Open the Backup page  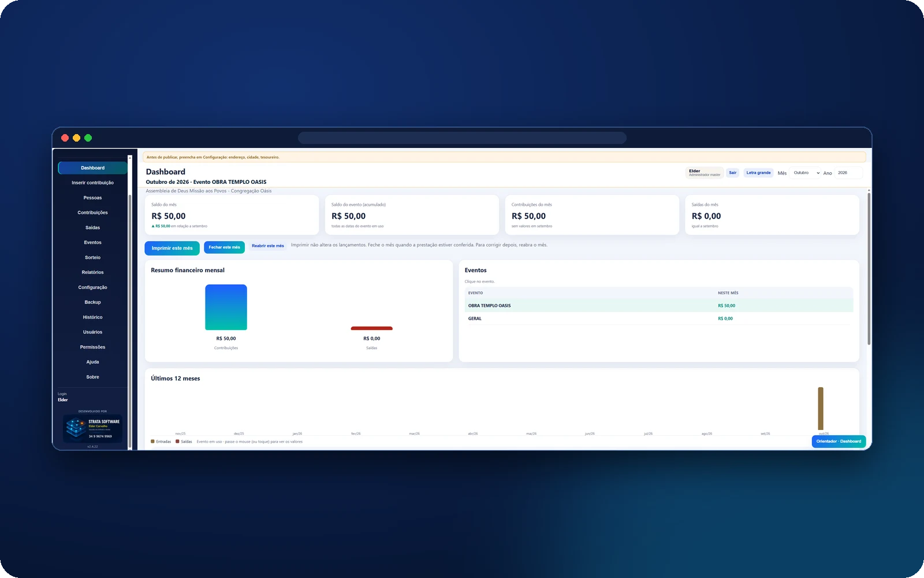[92, 302]
